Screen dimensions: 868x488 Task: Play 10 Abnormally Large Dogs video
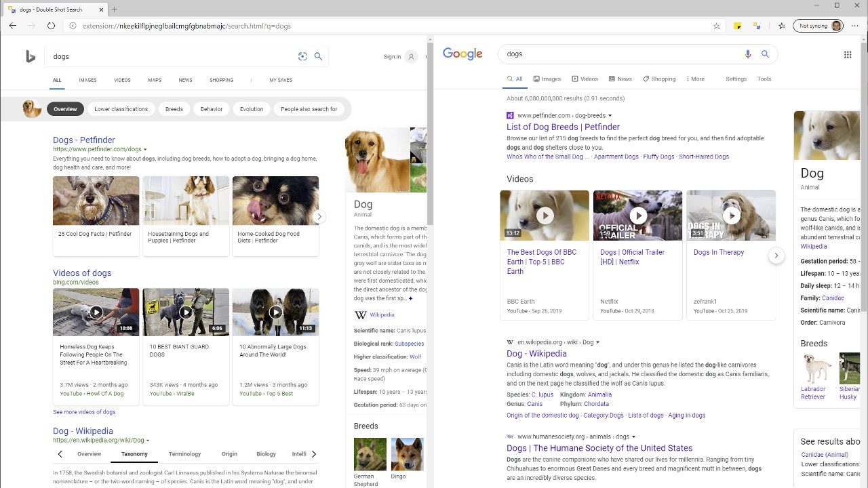click(x=275, y=312)
